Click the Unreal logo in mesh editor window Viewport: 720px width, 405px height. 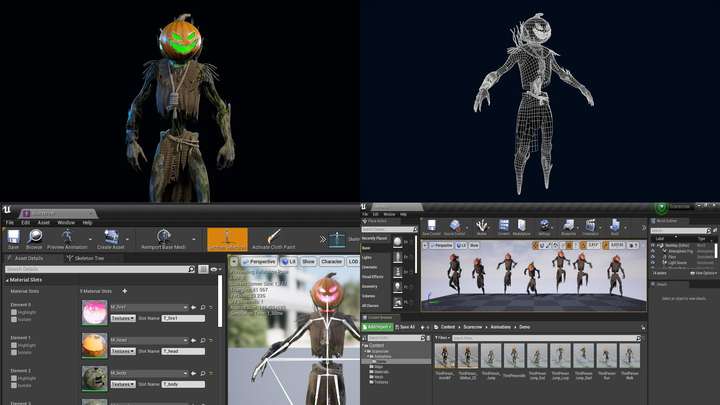click(7, 210)
